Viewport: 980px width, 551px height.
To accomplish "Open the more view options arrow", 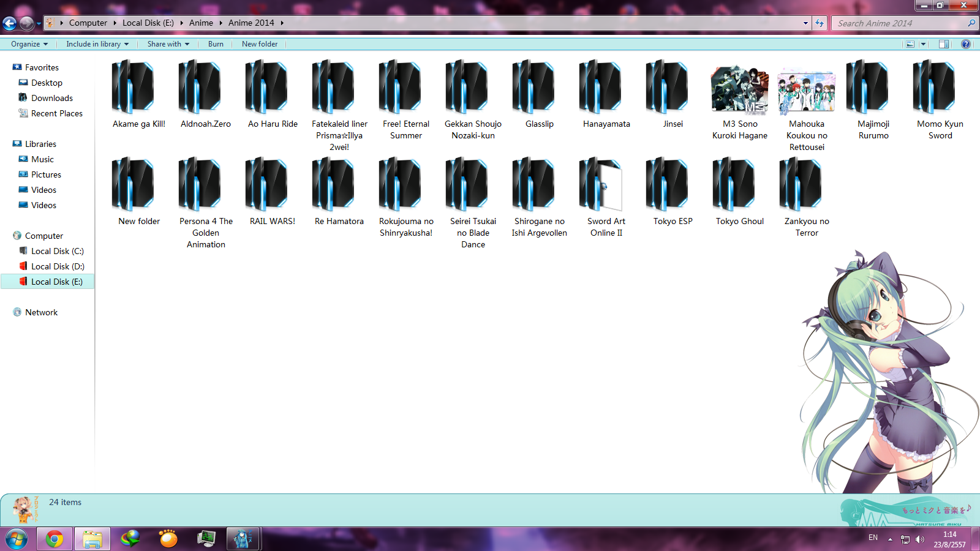I will click(924, 44).
